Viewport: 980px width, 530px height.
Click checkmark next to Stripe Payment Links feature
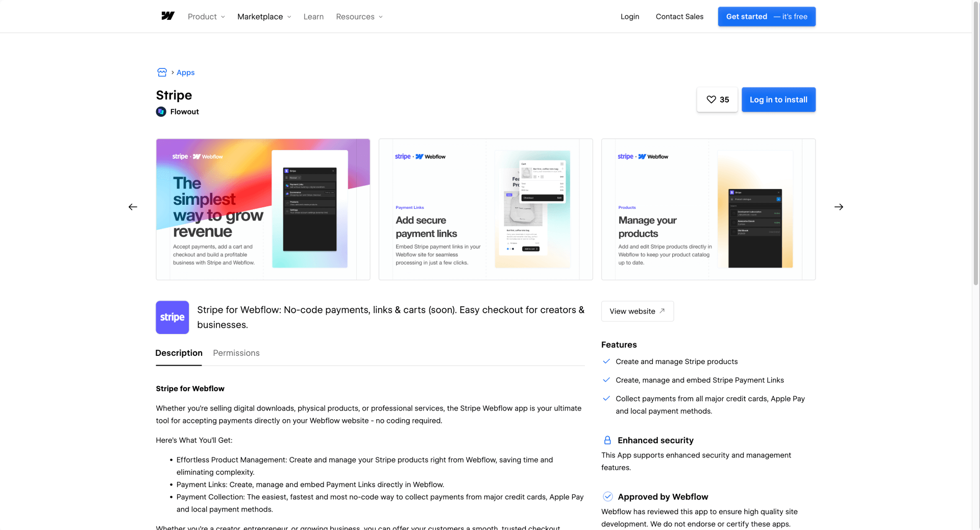[x=606, y=380]
